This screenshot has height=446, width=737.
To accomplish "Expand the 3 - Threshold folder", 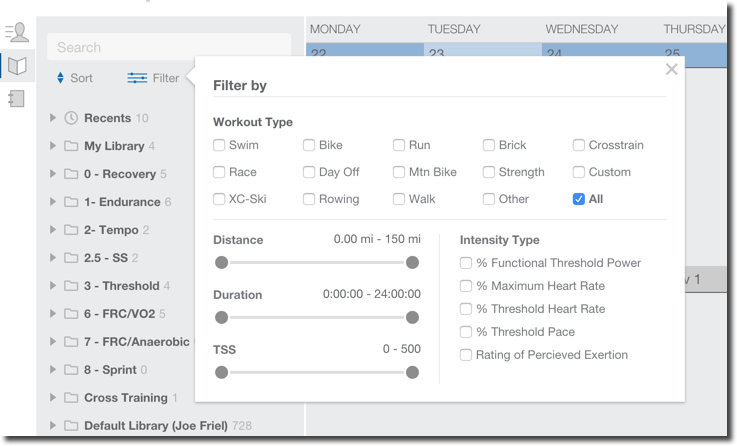I will 53,286.
